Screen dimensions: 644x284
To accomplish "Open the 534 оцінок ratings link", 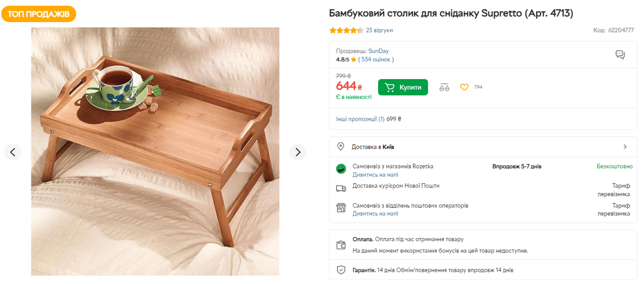I will pyautogui.click(x=376, y=59).
